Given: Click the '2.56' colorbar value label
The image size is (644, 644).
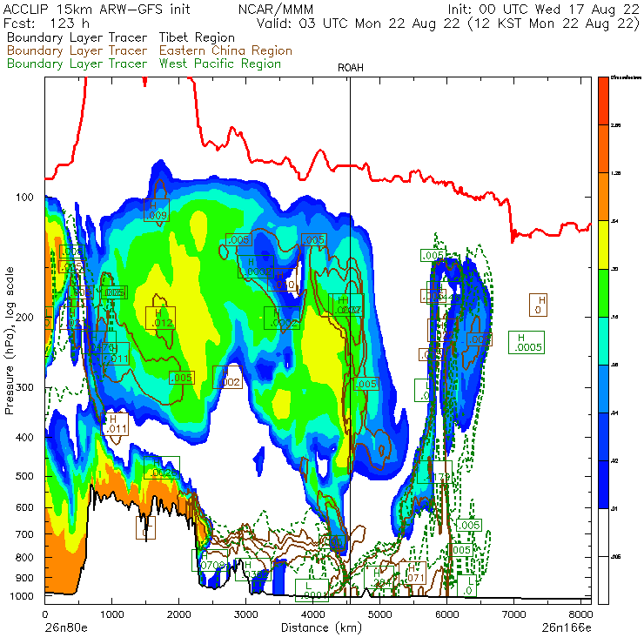Looking at the screenshot, I should click(615, 125).
